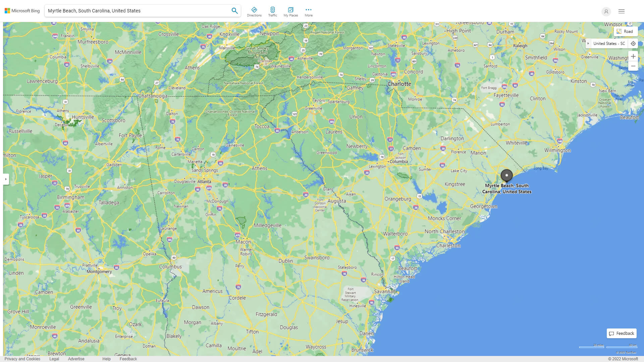Expand the United States - SC breadcrumb arrow
644x362 pixels.
589,43
